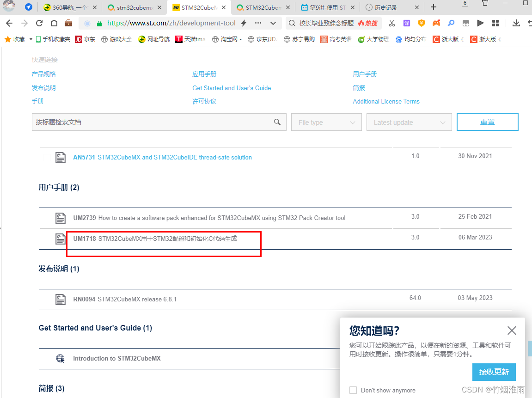Click the orange shield extension icon

[x=422, y=23]
